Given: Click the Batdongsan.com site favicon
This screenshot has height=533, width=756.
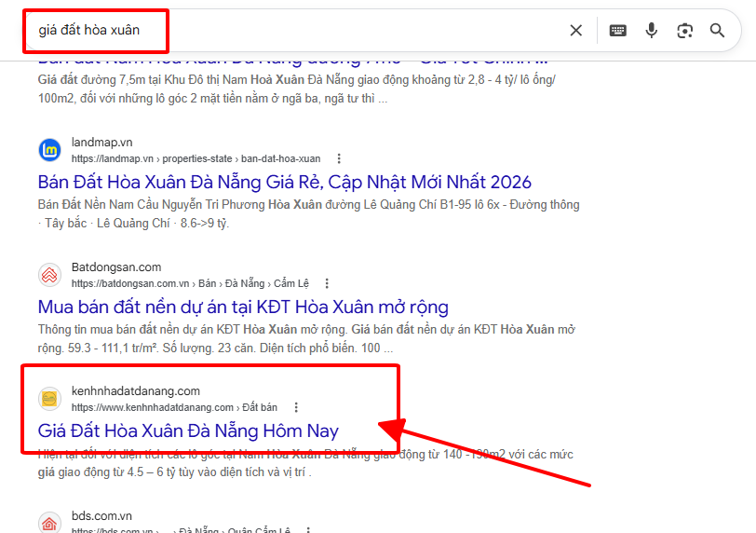Looking at the screenshot, I should coord(49,275).
